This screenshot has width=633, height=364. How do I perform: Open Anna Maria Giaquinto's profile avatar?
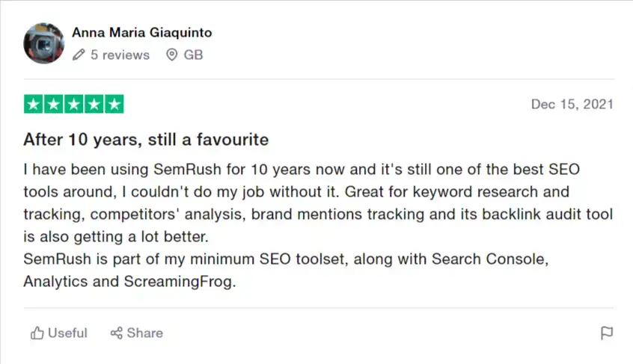44,43
